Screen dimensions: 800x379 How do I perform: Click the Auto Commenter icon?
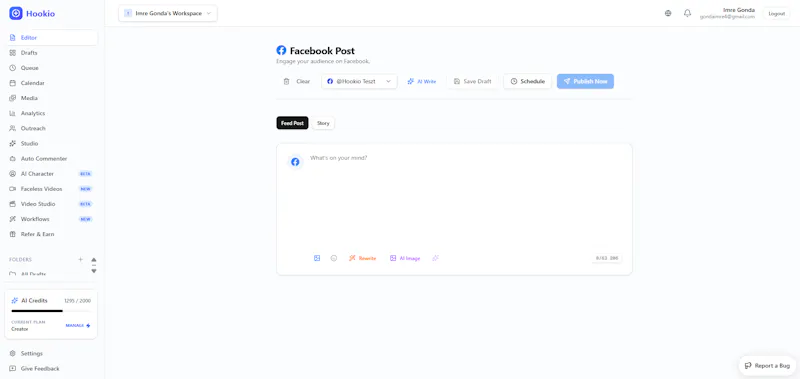(13, 159)
